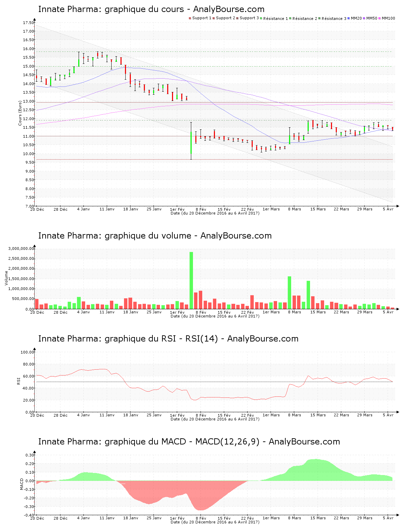Click '1er Fév' on the price chart axis

[178, 209]
